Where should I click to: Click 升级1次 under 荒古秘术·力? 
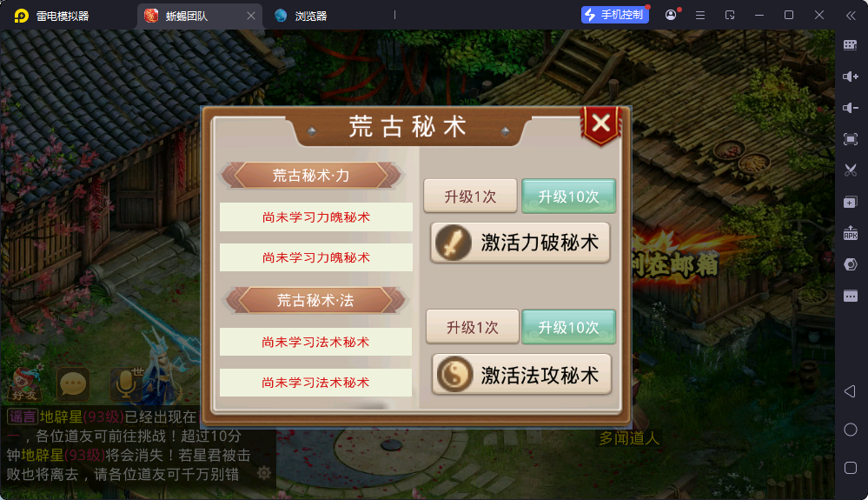(x=471, y=196)
